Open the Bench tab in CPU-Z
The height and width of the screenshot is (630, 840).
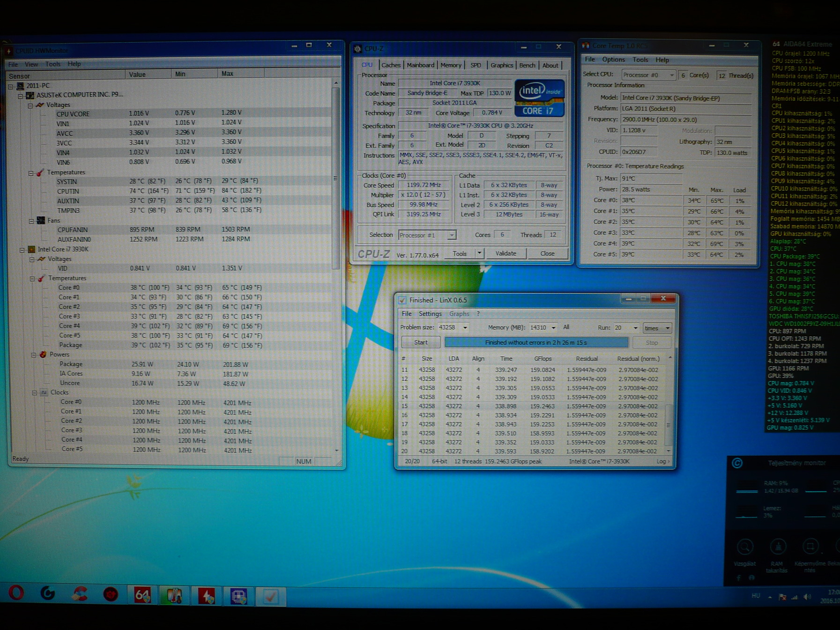[527, 65]
